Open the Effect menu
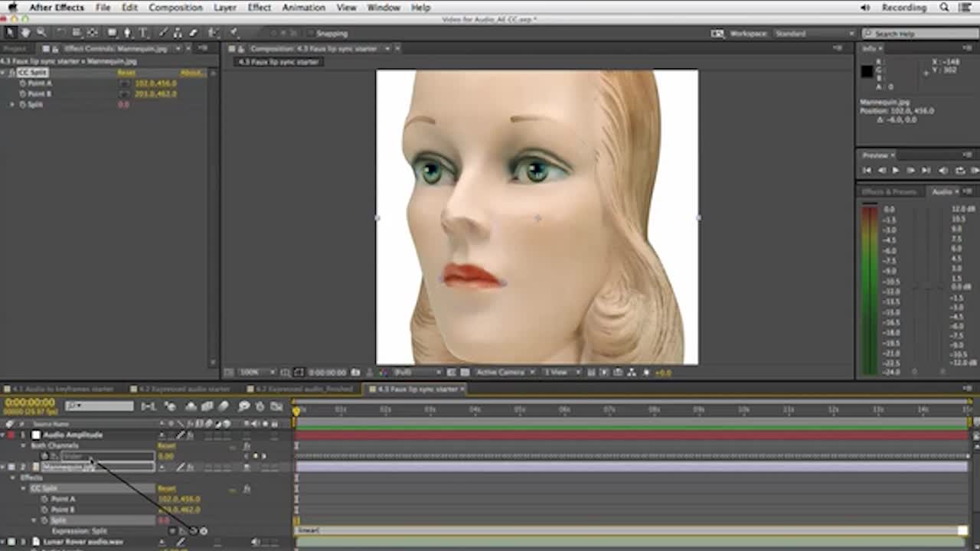 (x=259, y=8)
